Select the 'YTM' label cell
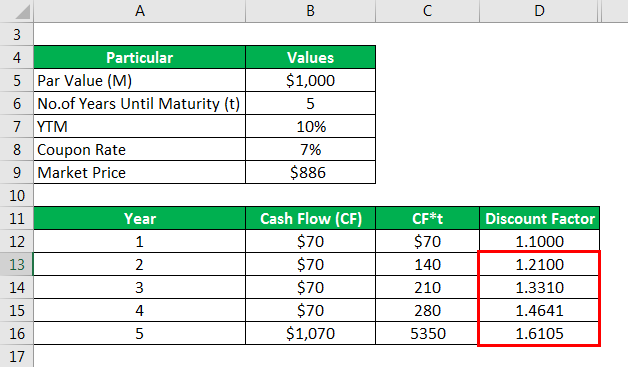The image size is (628, 367). (x=139, y=127)
